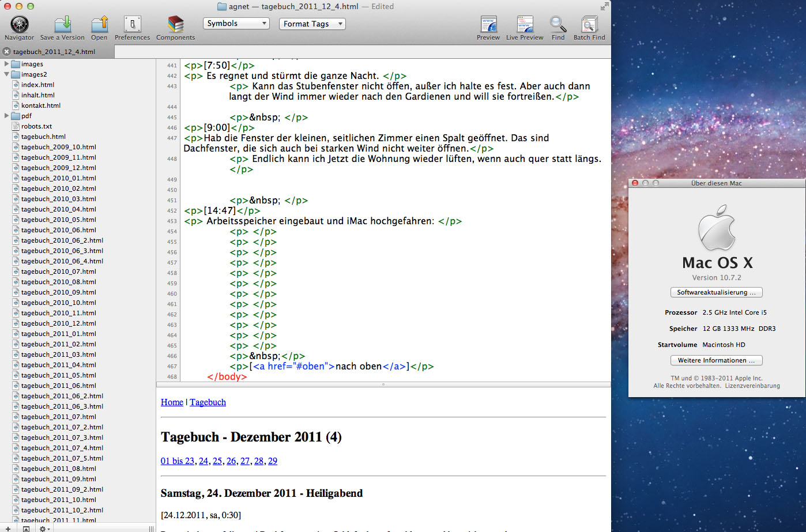
Task: Click day 26 link in preview
Action: coord(231,461)
